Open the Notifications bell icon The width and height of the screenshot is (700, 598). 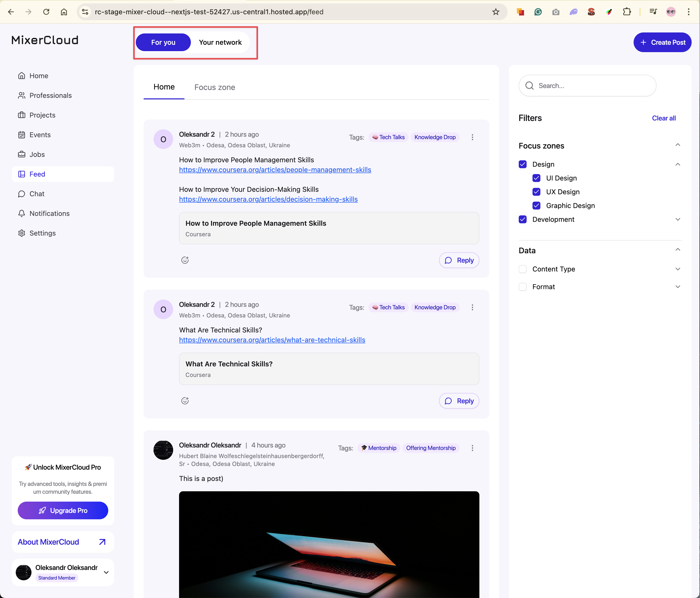(22, 213)
